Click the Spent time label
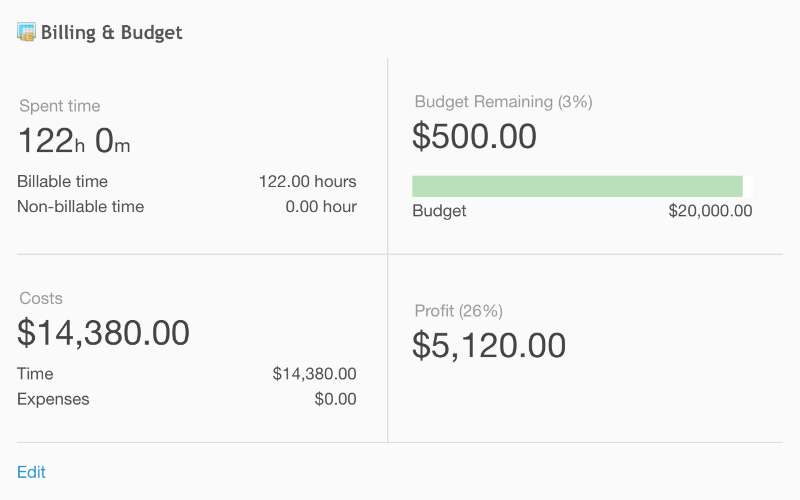Image resolution: width=800 pixels, height=500 pixels. 60,106
